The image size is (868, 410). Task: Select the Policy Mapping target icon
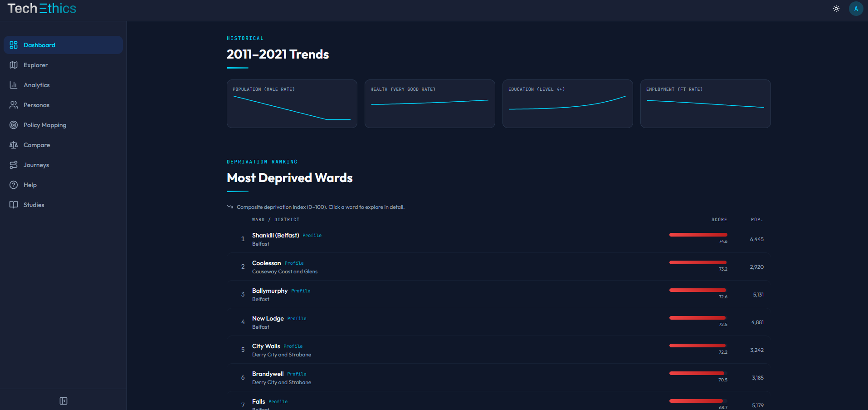pos(14,125)
